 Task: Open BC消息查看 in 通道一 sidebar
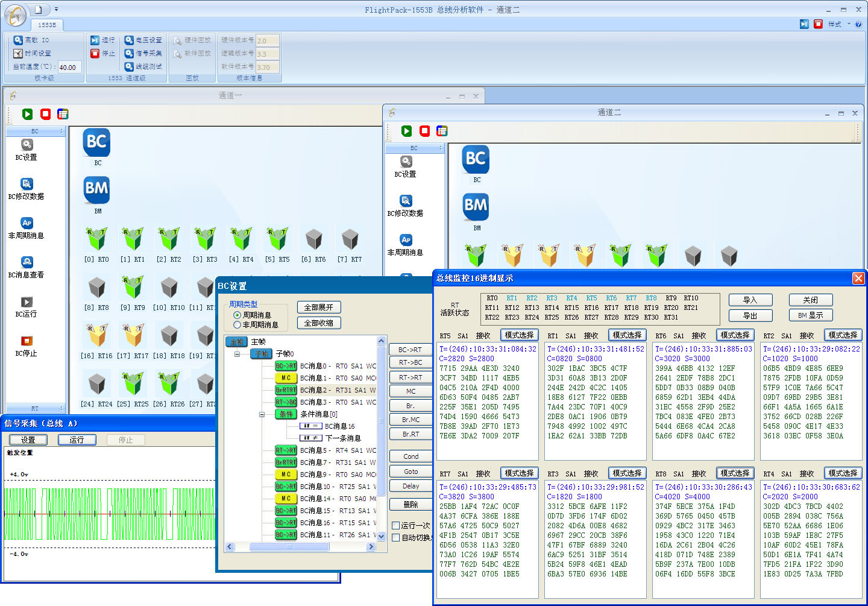coord(27,267)
